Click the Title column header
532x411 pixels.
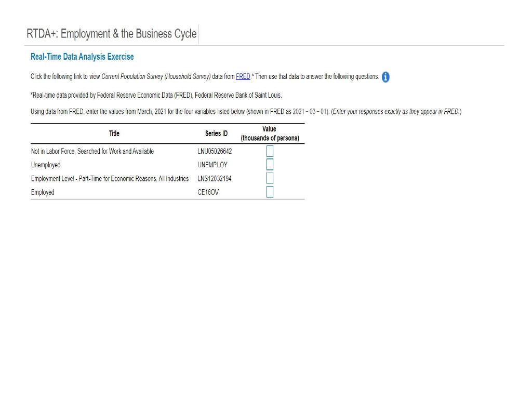113,134
